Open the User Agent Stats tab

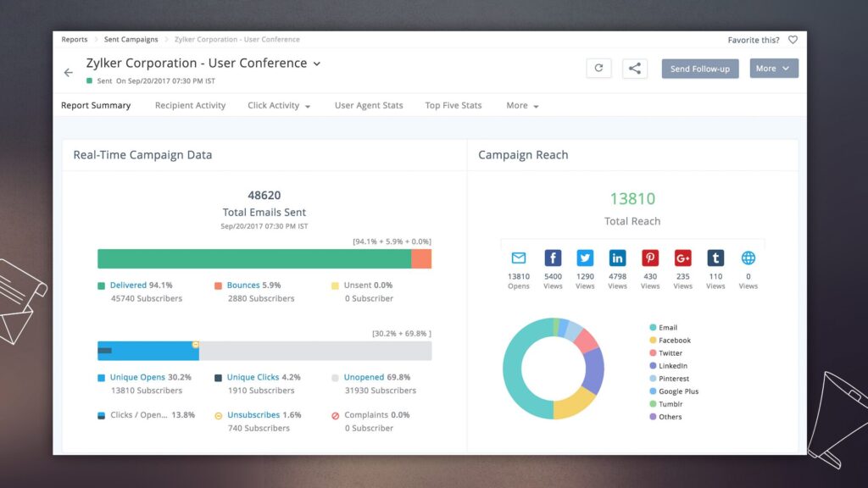coord(368,105)
